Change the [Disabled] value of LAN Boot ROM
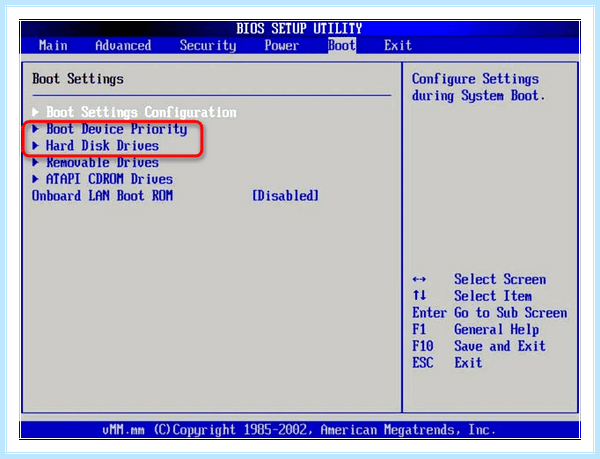 [x=285, y=196]
